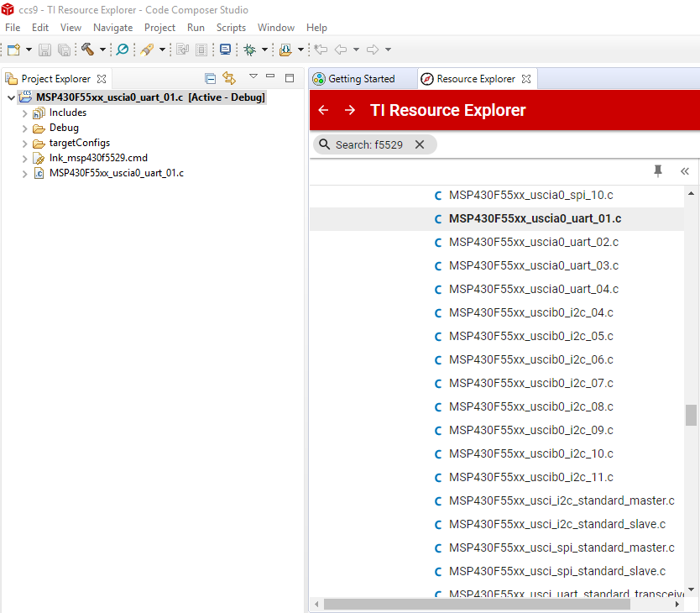Go back in TI Resource Explorer

323,110
